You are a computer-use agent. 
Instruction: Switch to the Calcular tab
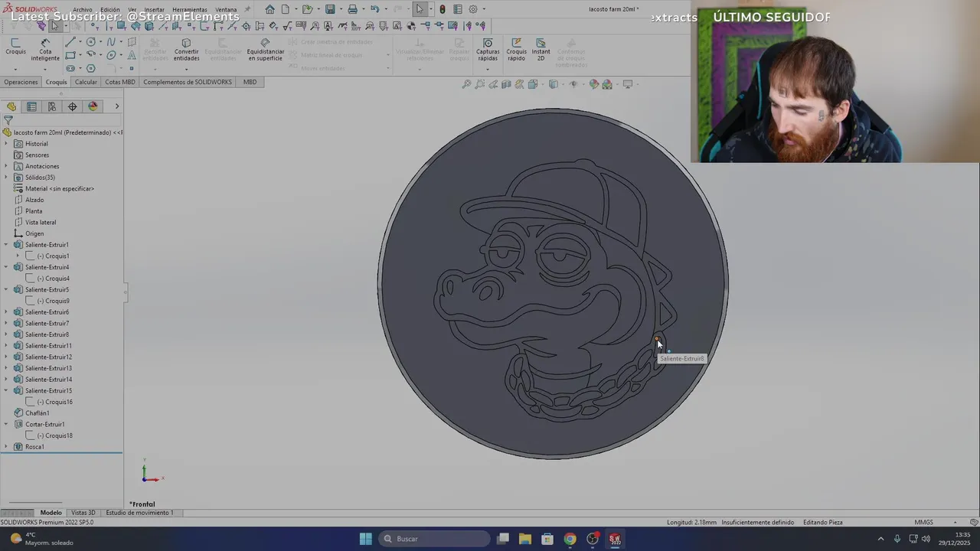(86, 82)
